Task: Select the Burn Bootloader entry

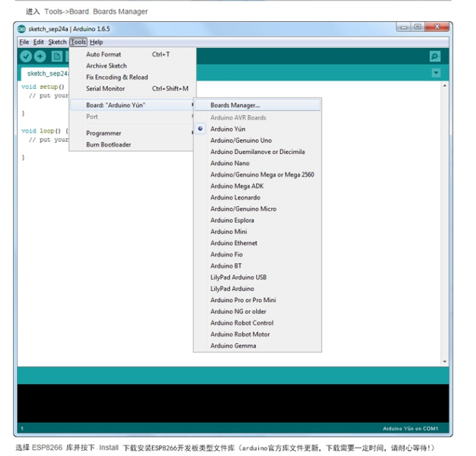Action: 133,145
